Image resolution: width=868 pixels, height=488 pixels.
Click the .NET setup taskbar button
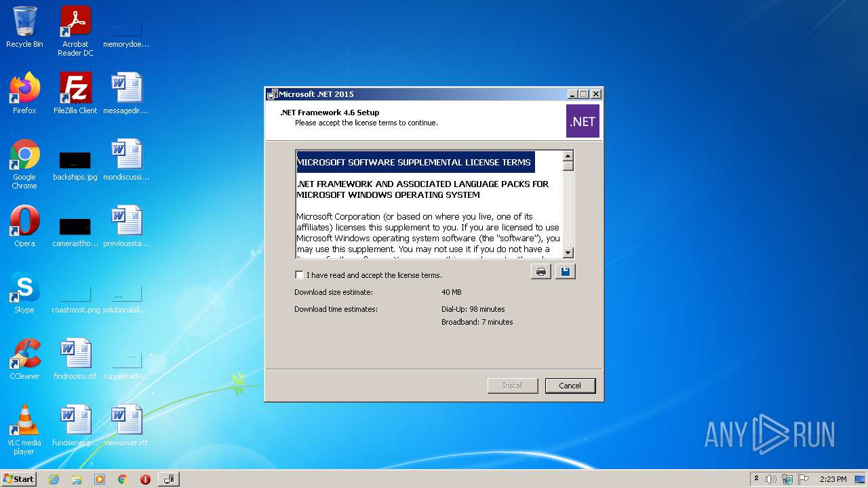tap(168, 479)
